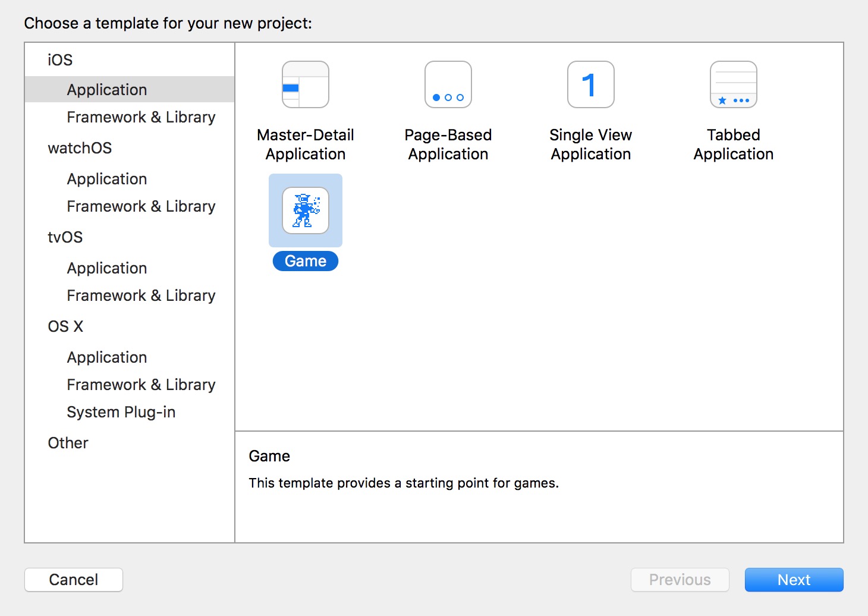Select Framework & Library under watchOS

coord(141,206)
